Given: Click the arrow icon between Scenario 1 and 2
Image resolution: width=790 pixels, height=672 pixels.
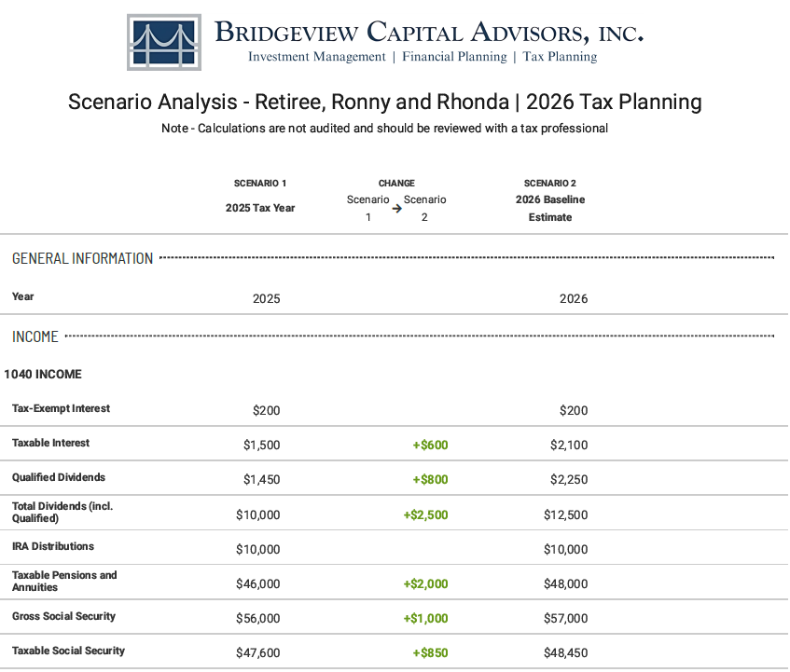Looking at the screenshot, I should pos(396,207).
